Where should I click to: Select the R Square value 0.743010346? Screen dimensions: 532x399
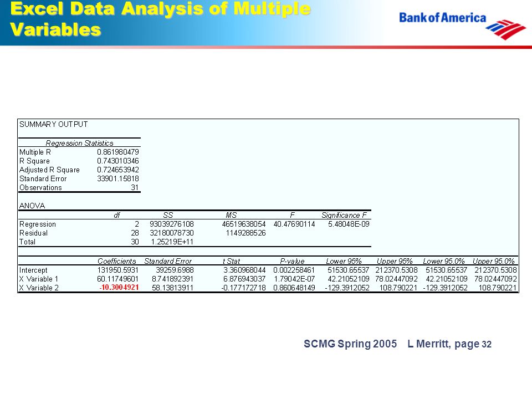tap(118, 161)
